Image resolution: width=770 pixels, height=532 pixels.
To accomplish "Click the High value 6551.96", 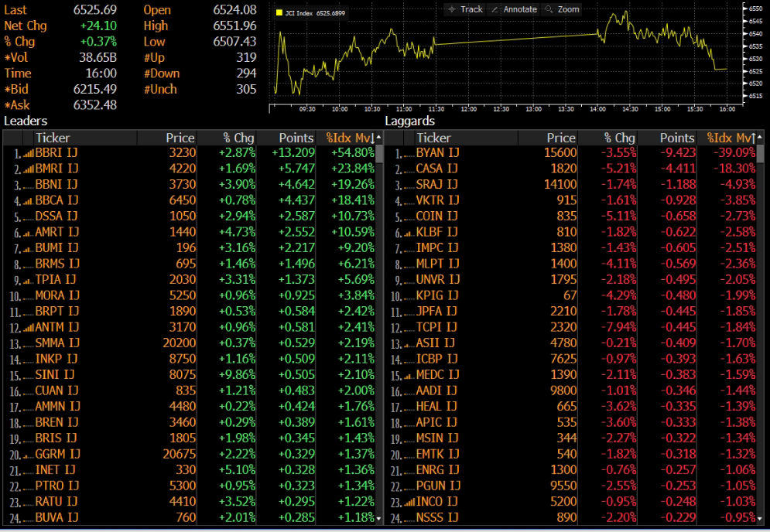I will point(234,26).
